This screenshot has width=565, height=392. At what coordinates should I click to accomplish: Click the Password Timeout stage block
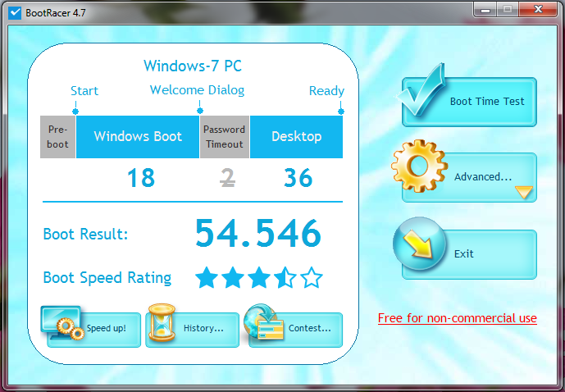tap(225, 137)
